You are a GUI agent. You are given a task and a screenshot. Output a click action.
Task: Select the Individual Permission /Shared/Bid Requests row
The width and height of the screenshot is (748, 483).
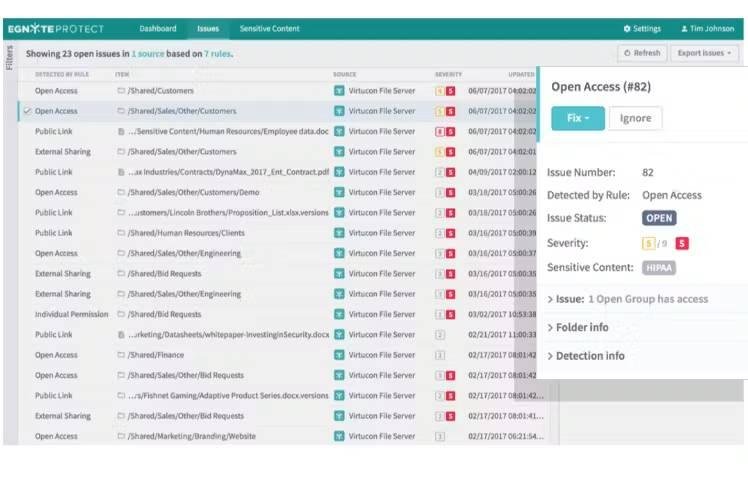278,314
